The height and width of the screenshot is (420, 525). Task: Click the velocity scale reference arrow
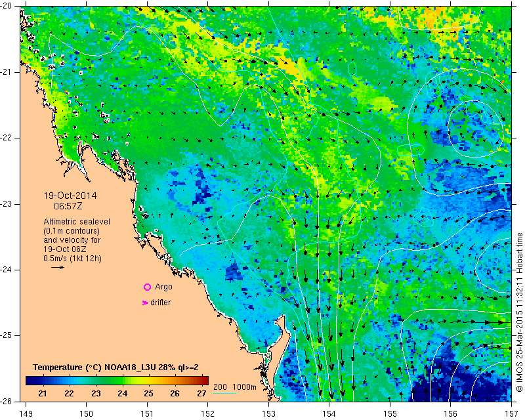pyautogui.click(x=58, y=267)
